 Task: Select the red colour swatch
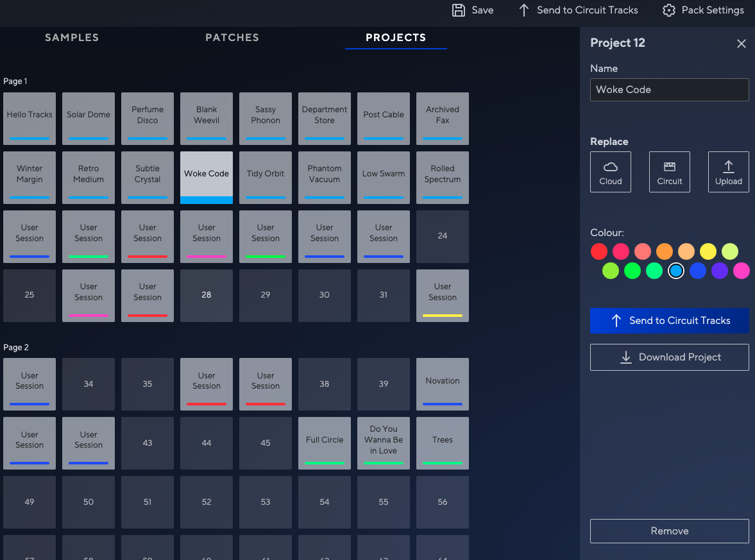(x=598, y=251)
